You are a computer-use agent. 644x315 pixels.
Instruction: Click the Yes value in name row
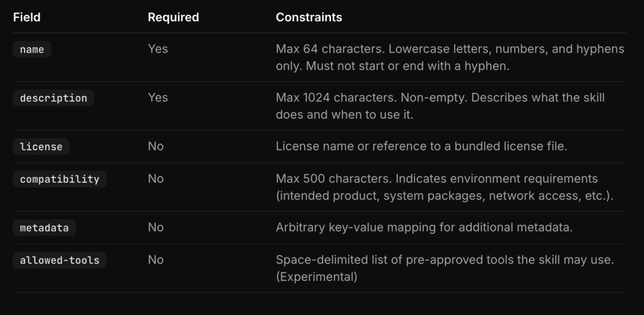(x=157, y=49)
